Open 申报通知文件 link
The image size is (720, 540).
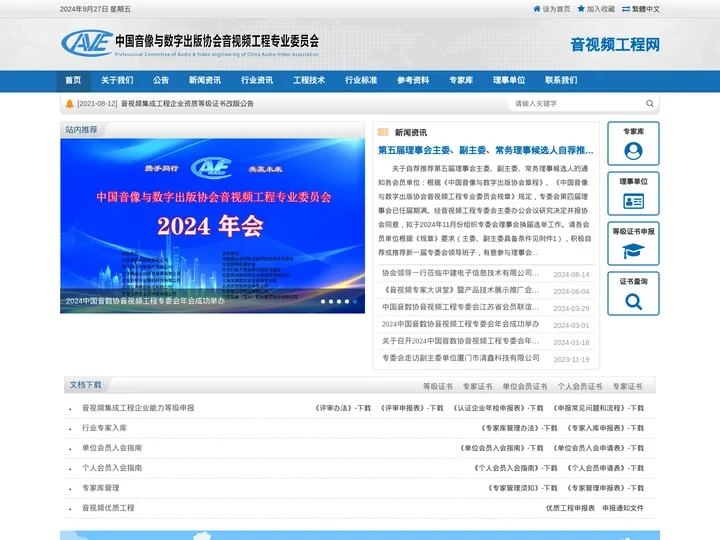(623, 508)
